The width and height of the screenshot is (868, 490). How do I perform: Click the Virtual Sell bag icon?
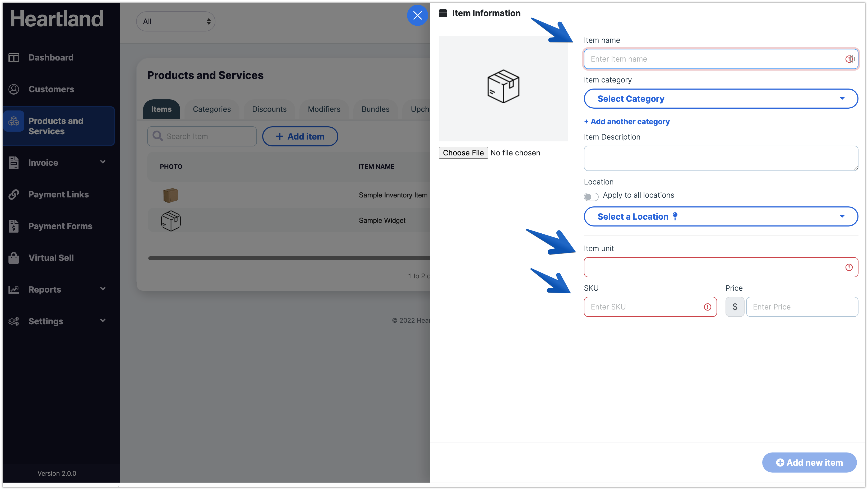click(13, 258)
